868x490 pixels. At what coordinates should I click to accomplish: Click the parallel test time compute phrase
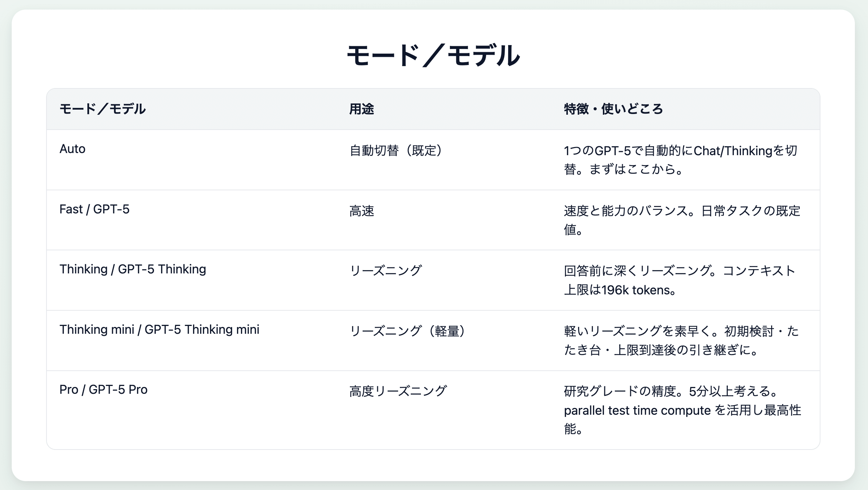click(x=637, y=410)
